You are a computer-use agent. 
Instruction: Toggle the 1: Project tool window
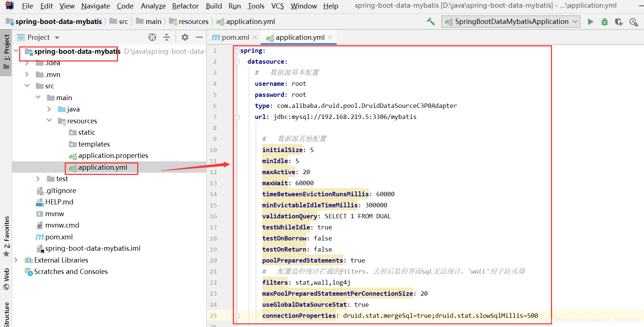tap(6, 52)
